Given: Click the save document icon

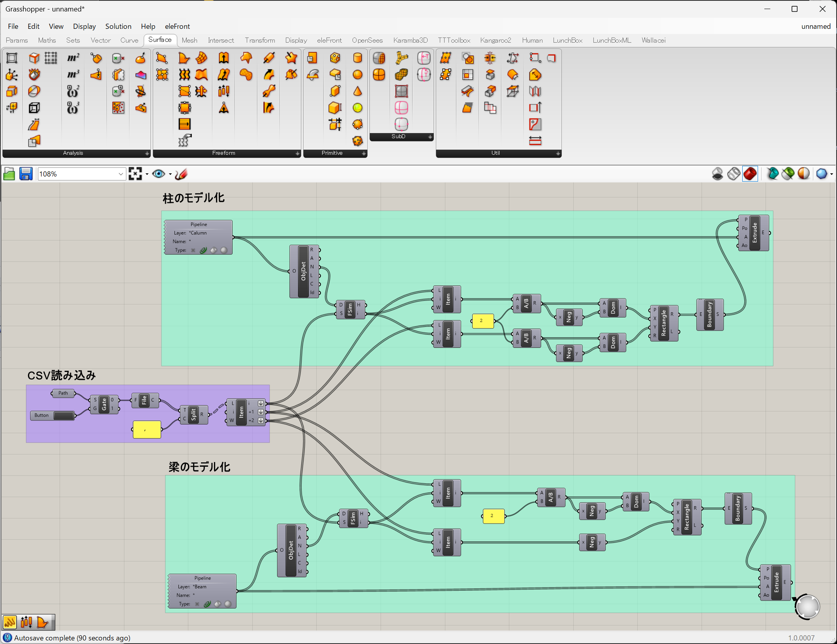Looking at the screenshot, I should point(26,174).
